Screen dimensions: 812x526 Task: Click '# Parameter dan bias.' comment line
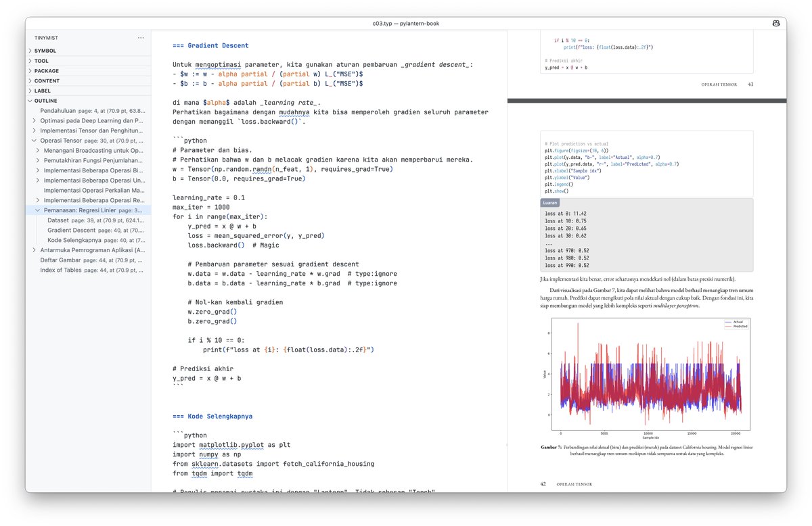click(x=212, y=150)
